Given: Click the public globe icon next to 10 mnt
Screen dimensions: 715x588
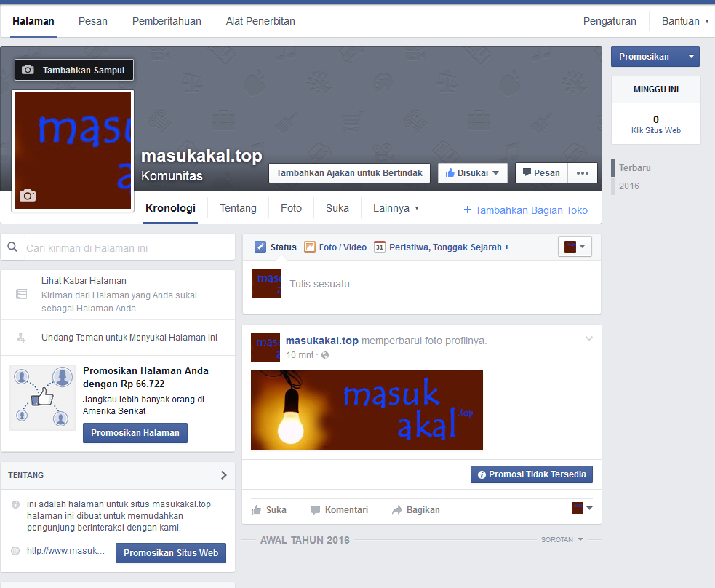Looking at the screenshot, I should coord(325,355).
